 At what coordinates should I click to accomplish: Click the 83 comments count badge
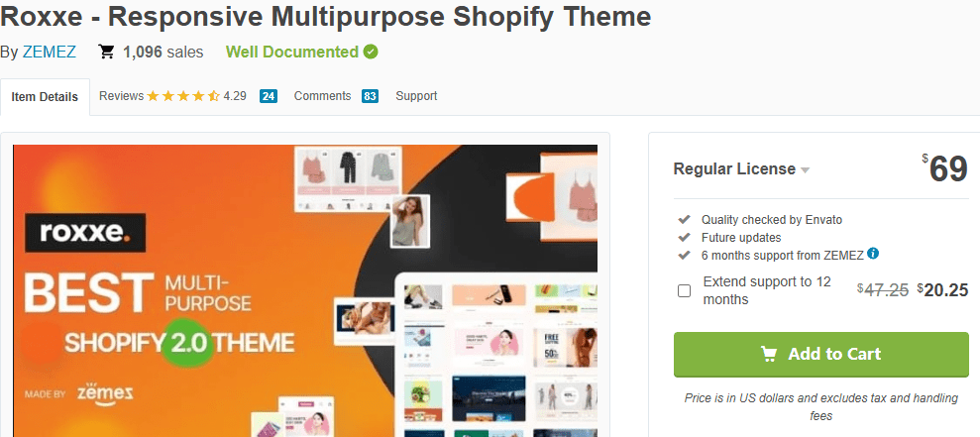click(x=370, y=96)
